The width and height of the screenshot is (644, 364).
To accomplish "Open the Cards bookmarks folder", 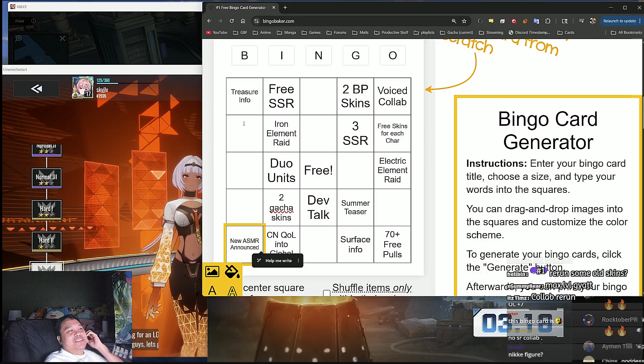I will click(x=566, y=32).
